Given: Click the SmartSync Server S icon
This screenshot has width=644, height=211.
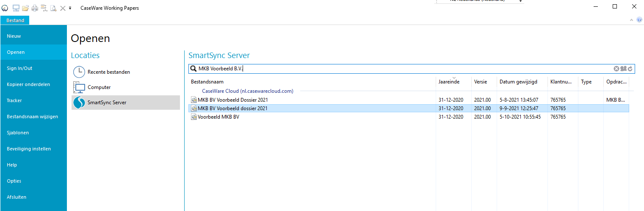Looking at the screenshot, I should pyautogui.click(x=79, y=103).
